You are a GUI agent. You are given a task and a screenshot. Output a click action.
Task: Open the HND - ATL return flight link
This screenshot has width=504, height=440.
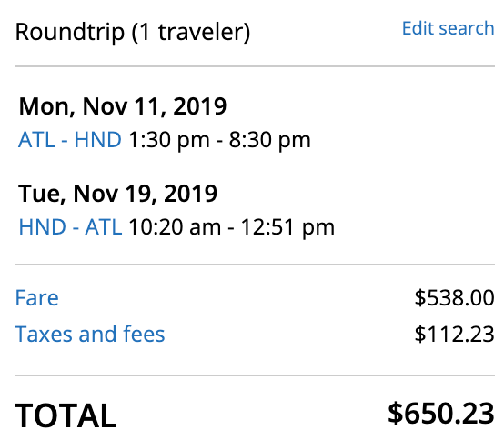[70, 226]
